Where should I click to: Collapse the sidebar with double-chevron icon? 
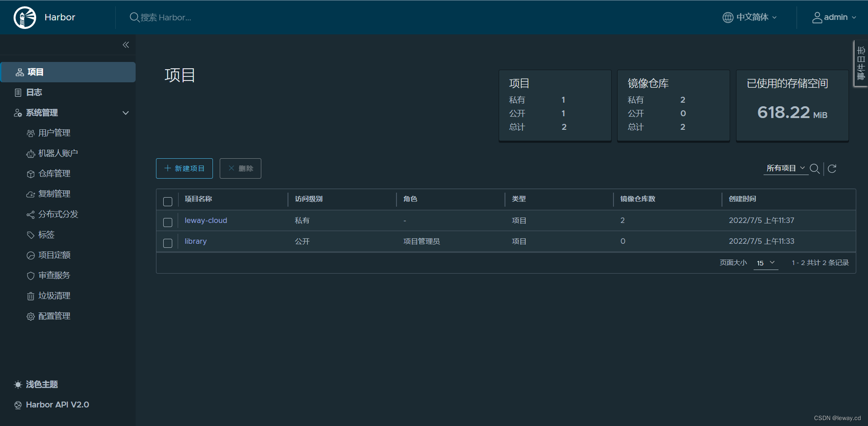point(126,45)
